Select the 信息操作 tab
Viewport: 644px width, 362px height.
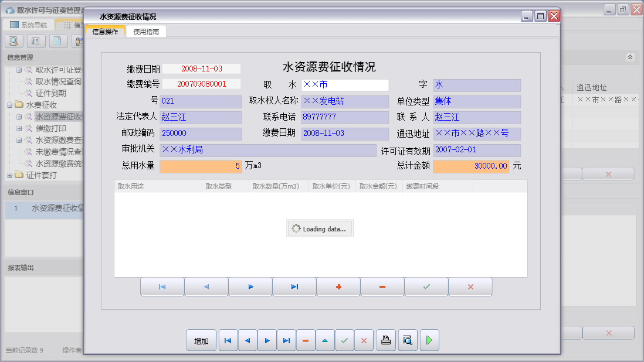(x=106, y=32)
